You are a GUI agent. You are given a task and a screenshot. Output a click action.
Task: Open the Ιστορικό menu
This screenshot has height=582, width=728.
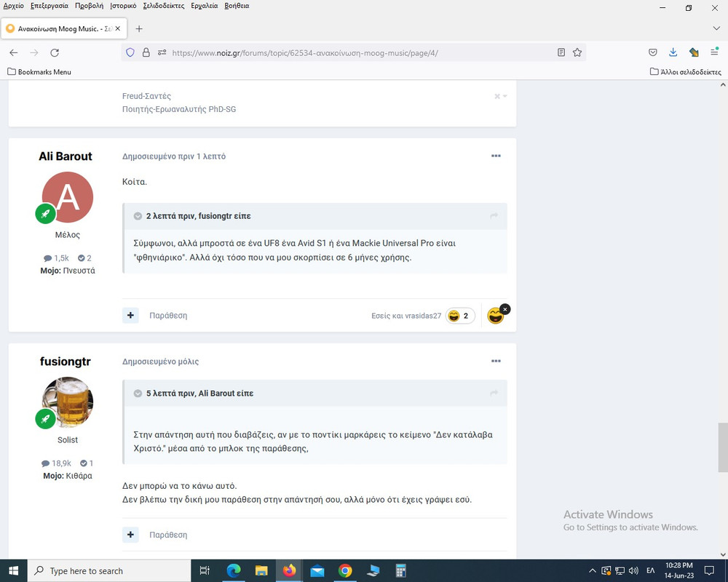tap(123, 6)
